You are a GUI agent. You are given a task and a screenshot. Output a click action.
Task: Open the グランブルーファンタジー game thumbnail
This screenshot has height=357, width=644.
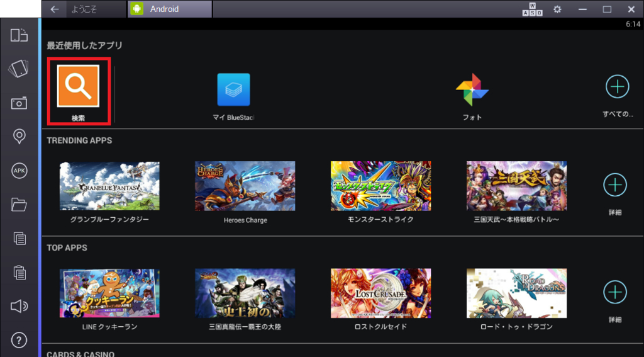(109, 186)
